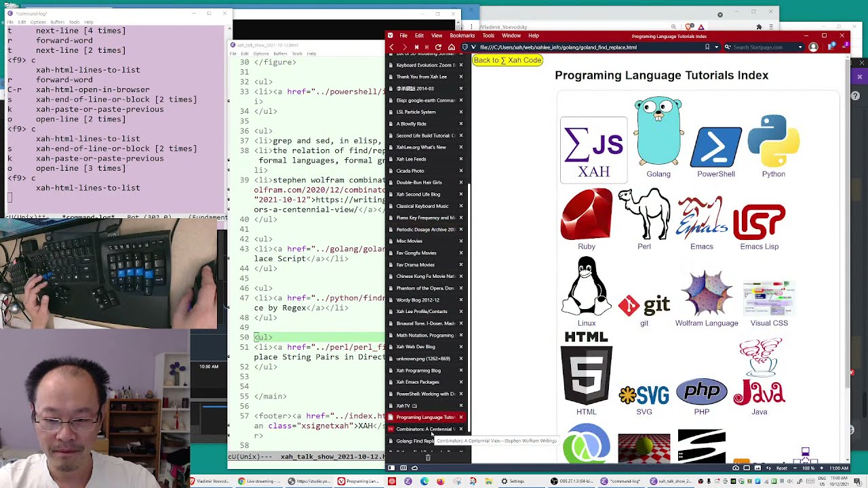Viewport: 868px width, 488px height.
Task: Open the HTML5 tutorial logo
Action: (x=587, y=368)
